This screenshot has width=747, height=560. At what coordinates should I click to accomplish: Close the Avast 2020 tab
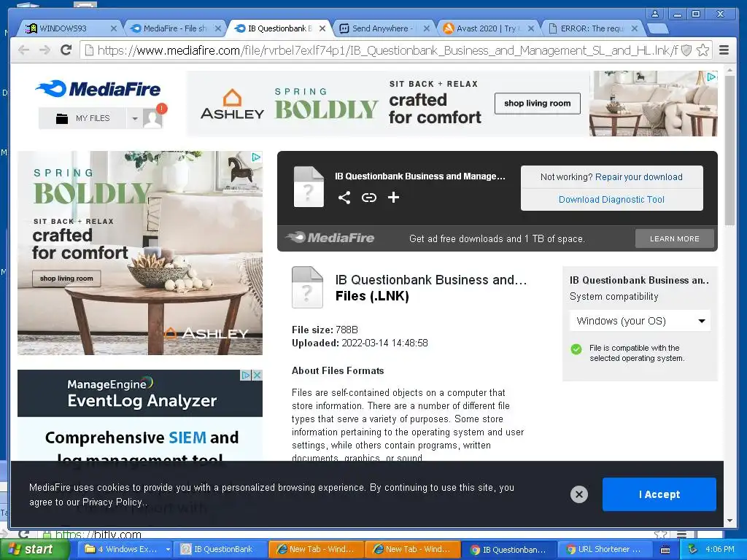coord(531,28)
